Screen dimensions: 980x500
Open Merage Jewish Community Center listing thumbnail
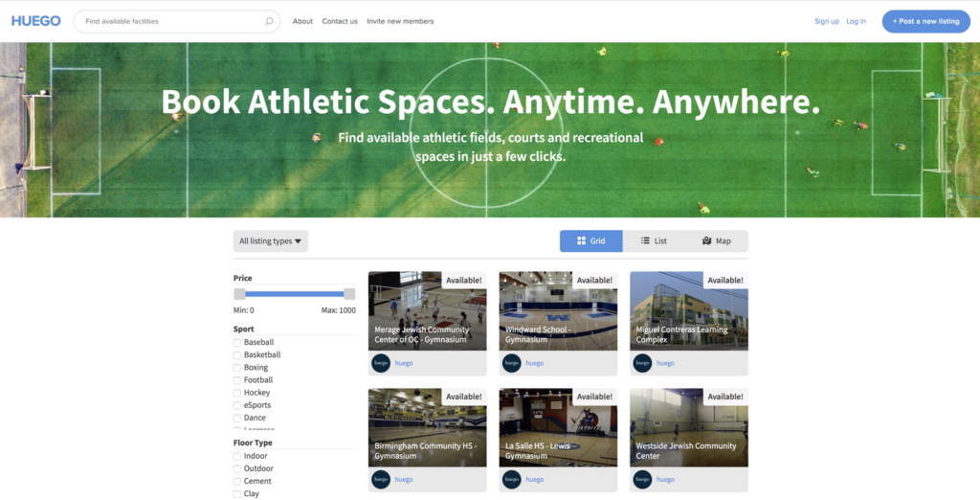click(428, 311)
